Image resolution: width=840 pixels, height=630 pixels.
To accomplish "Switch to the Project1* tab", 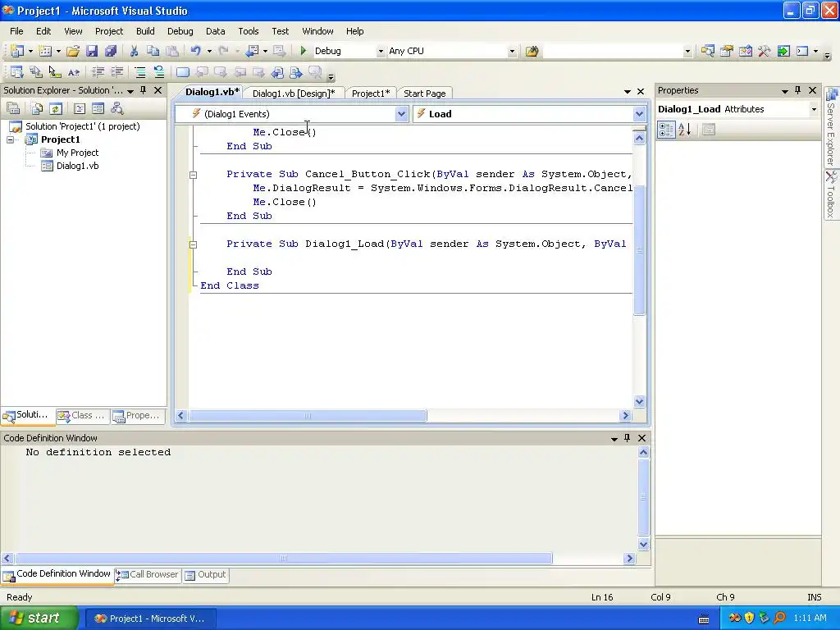I will tap(371, 94).
